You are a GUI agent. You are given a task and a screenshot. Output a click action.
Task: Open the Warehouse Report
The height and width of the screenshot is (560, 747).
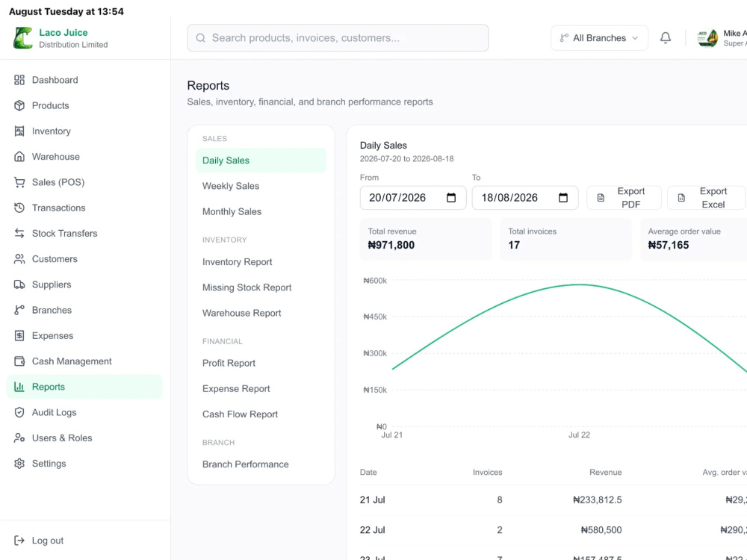click(x=261, y=313)
